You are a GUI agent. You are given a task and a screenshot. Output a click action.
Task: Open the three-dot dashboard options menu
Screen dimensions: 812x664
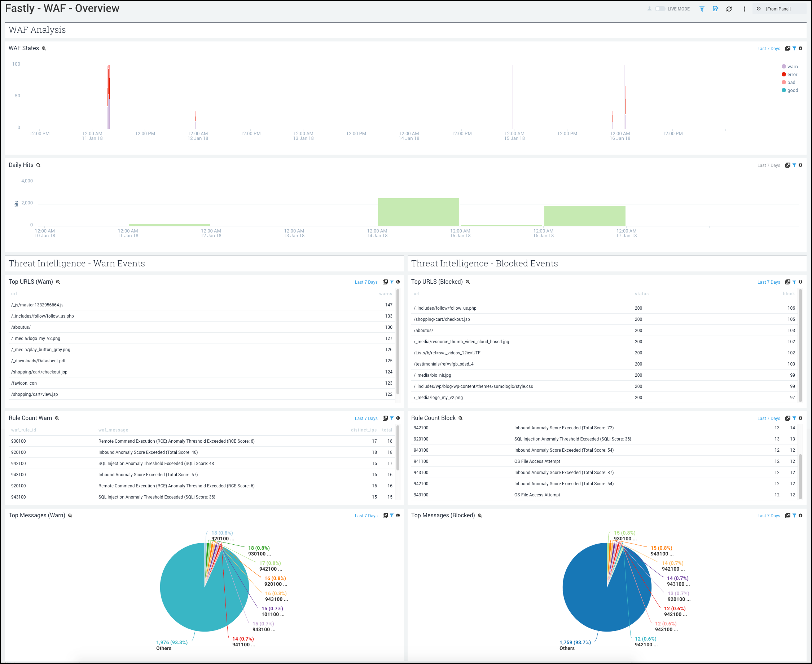(x=744, y=9)
